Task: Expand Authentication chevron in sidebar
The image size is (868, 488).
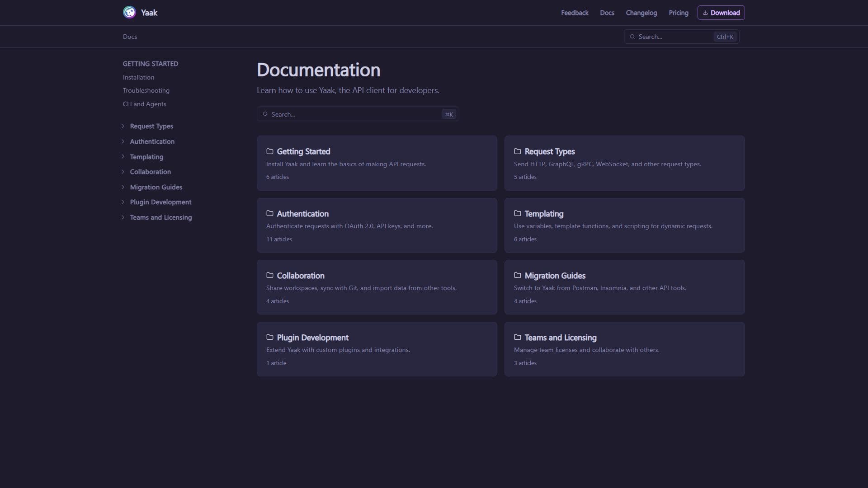Action: pos(123,141)
